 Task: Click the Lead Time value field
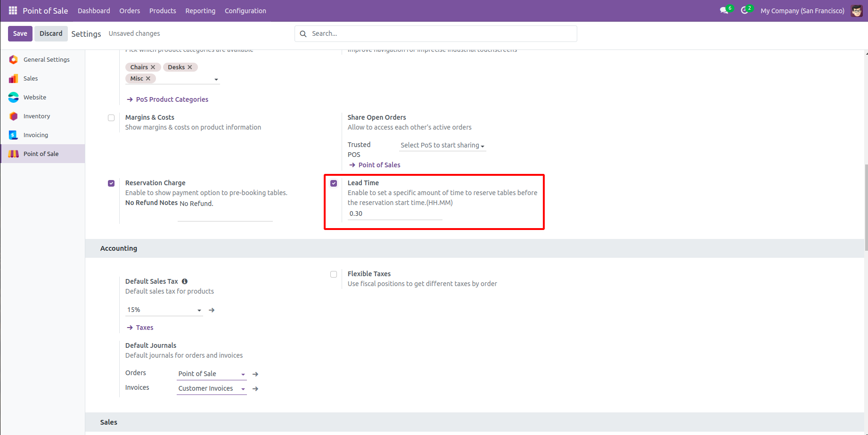pyautogui.click(x=394, y=214)
